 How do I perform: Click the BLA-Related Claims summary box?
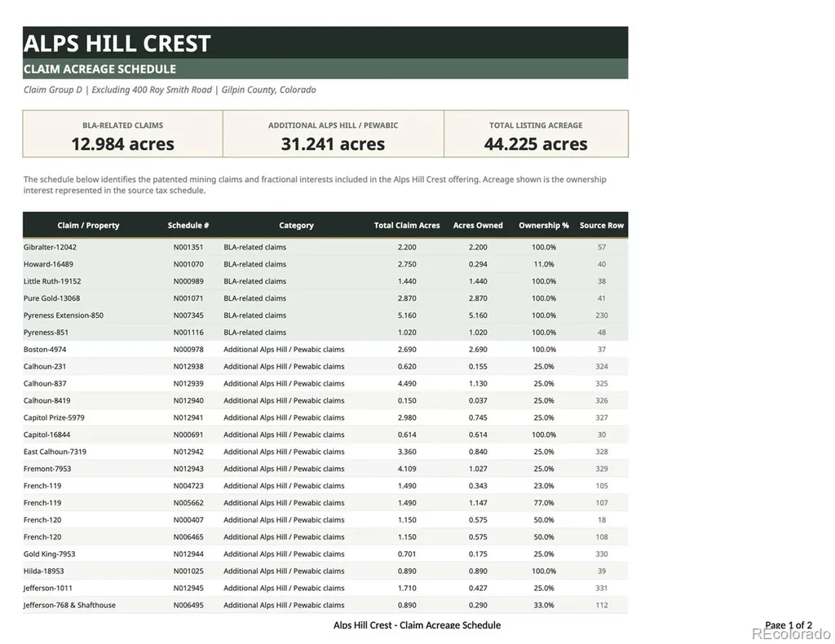(x=122, y=135)
